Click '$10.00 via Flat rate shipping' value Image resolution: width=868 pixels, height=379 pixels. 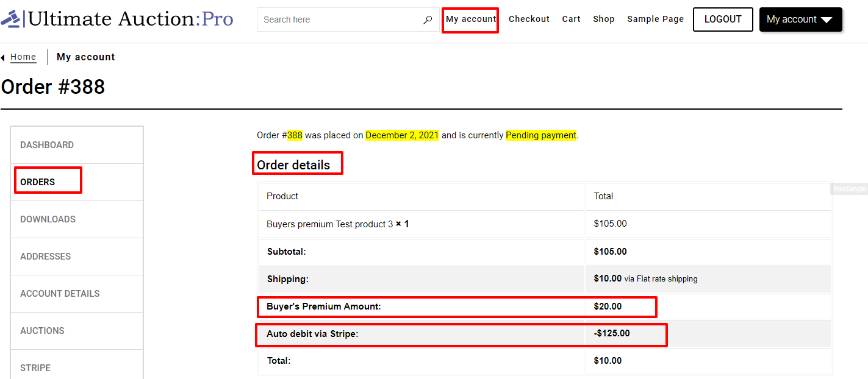[645, 279]
